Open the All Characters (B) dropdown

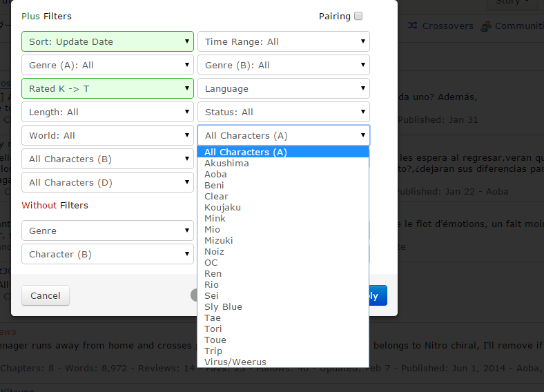(108, 159)
